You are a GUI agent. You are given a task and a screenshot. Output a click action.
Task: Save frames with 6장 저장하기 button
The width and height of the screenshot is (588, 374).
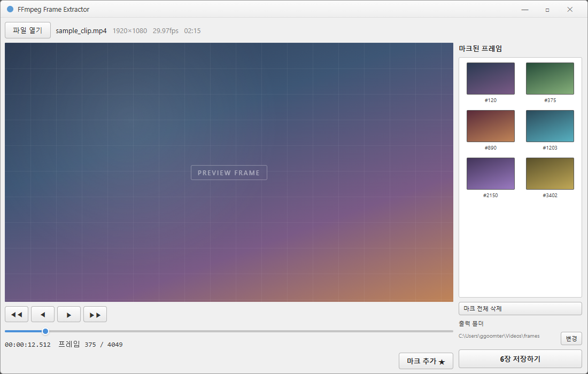[520, 359]
